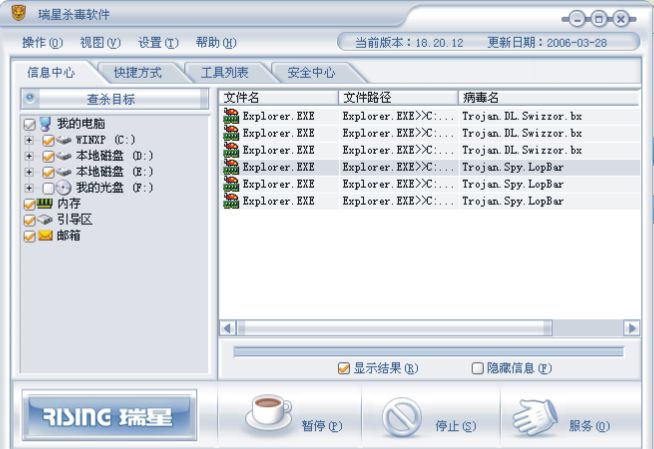
Task: Click the horizontal scrollbar thumb
Action: [x=395, y=328]
